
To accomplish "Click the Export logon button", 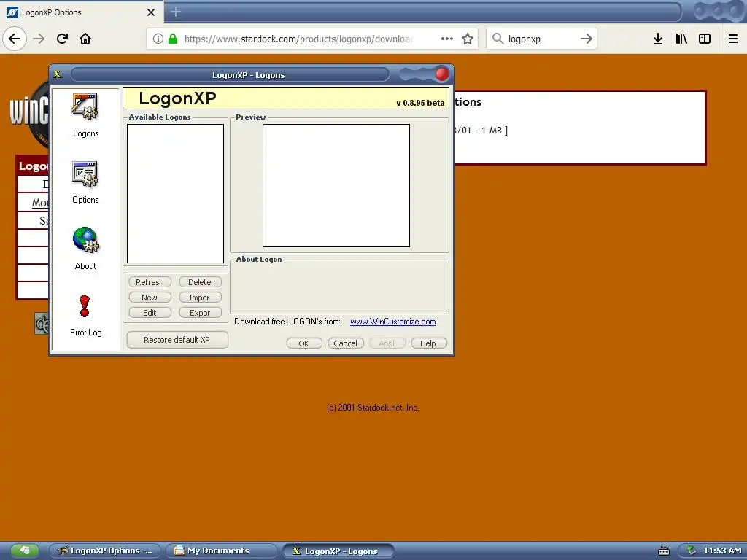I will tap(200, 312).
